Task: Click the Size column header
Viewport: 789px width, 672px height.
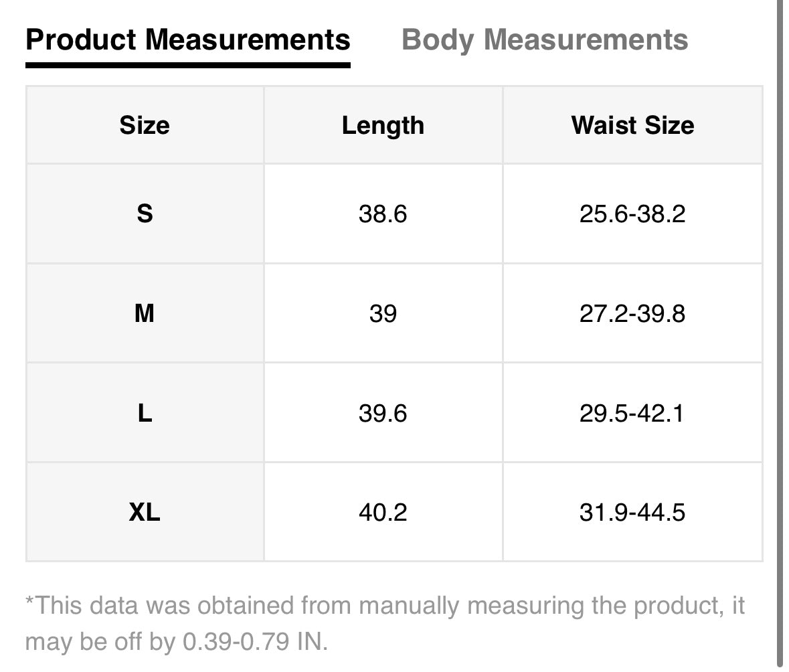Action: point(145,125)
